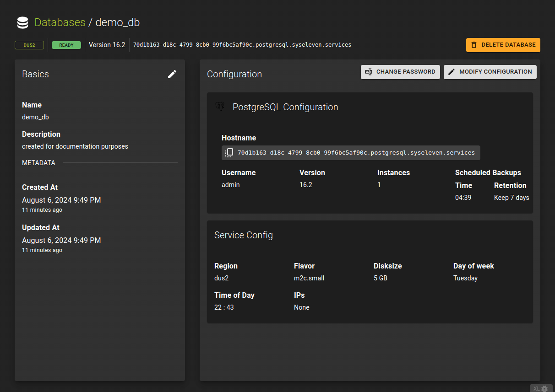Click the database stack icon in header
This screenshot has height=392, width=555.
[x=22, y=22]
